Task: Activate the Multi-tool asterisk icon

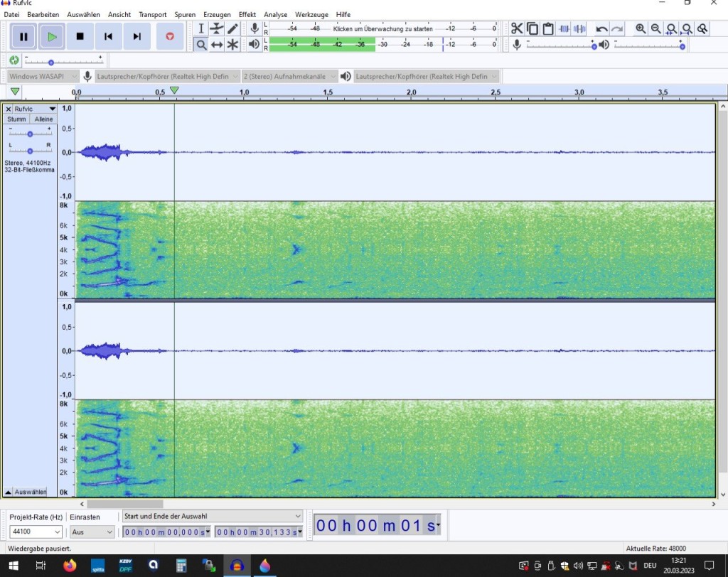Action: 232,45
